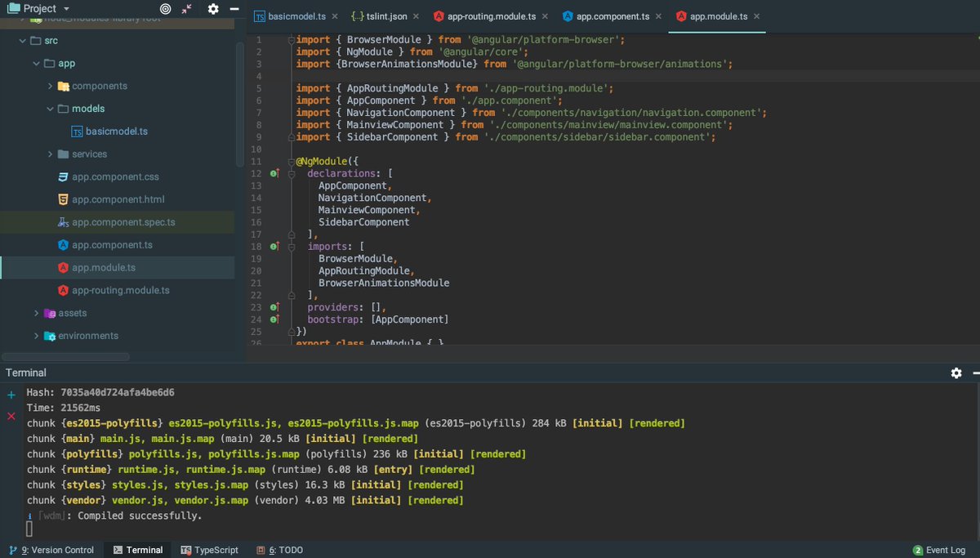Click the terminal input cursor

click(x=29, y=529)
